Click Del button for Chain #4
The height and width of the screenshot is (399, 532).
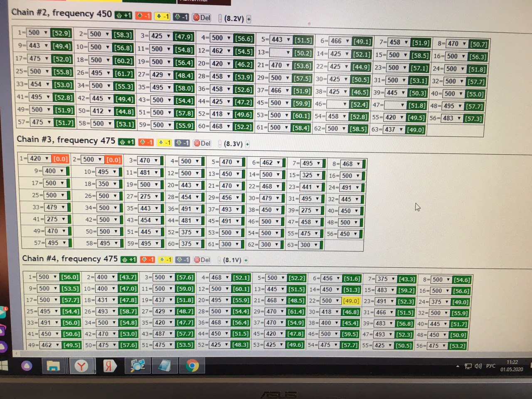pyautogui.click(x=202, y=260)
